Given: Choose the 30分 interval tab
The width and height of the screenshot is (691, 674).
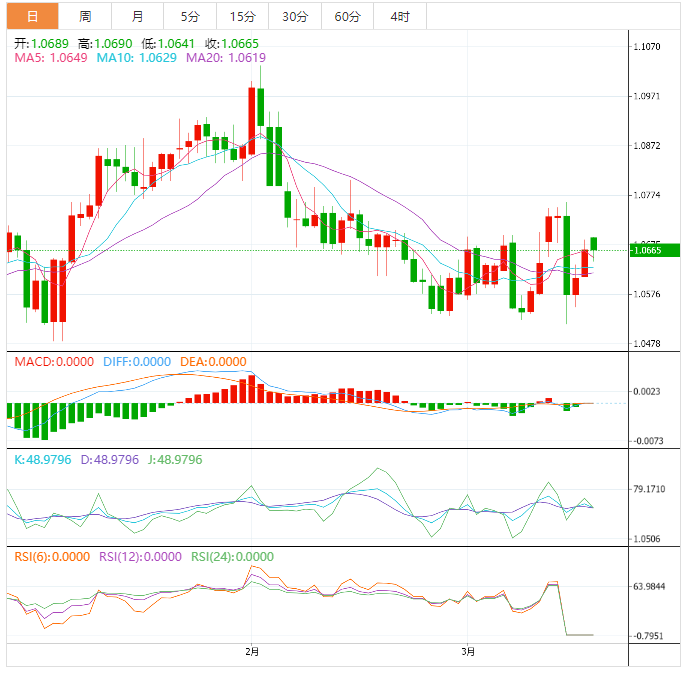Looking at the screenshot, I should click(x=295, y=16).
